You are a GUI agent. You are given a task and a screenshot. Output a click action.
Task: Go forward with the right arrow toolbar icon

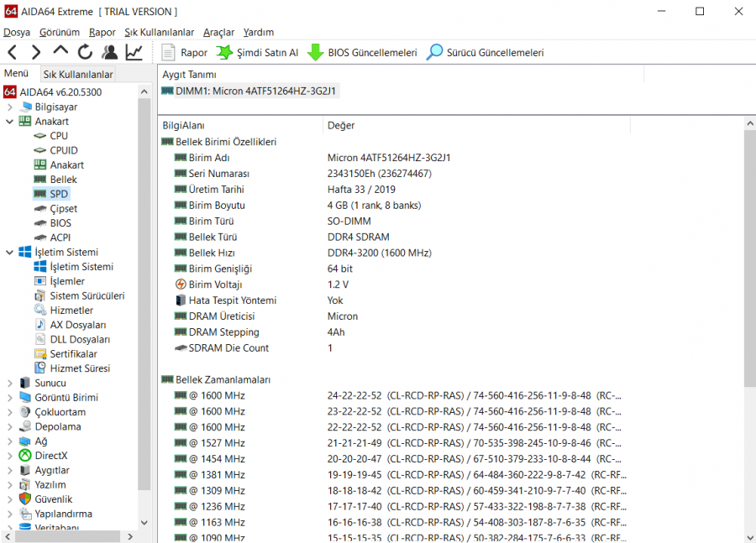(36, 52)
